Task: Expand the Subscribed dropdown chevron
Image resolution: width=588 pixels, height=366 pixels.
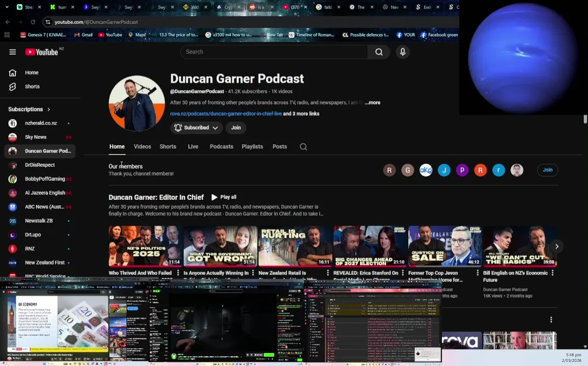Action: coord(215,128)
